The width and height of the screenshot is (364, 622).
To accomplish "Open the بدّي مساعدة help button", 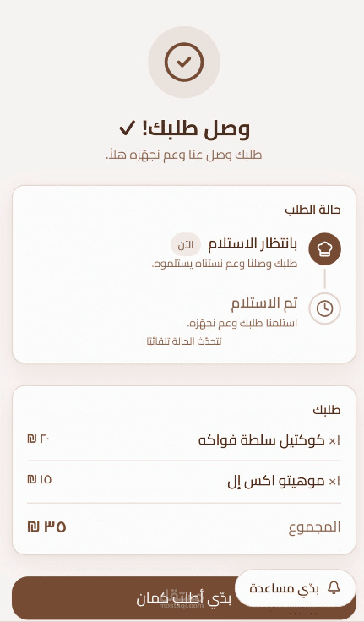I will click(295, 588).
